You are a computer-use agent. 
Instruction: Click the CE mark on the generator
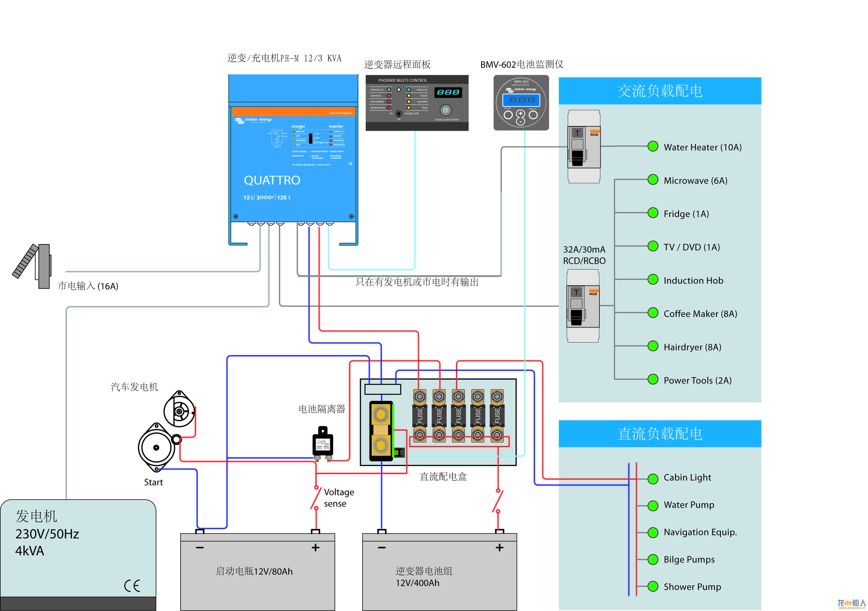coord(132,586)
